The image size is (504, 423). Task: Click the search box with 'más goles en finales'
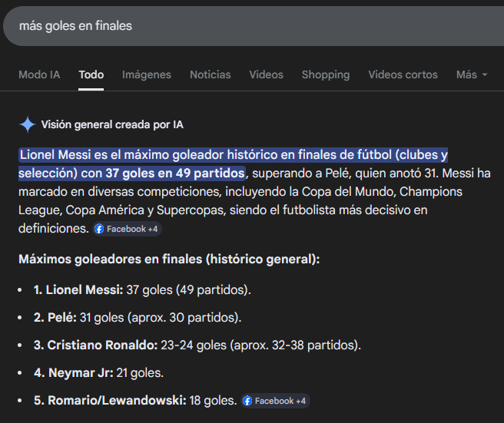click(x=230, y=26)
